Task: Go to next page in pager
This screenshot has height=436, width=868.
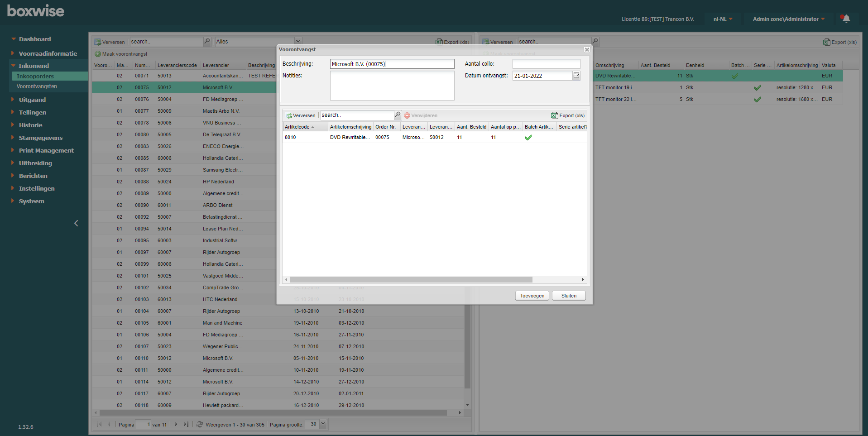Action: click(176, 424)
